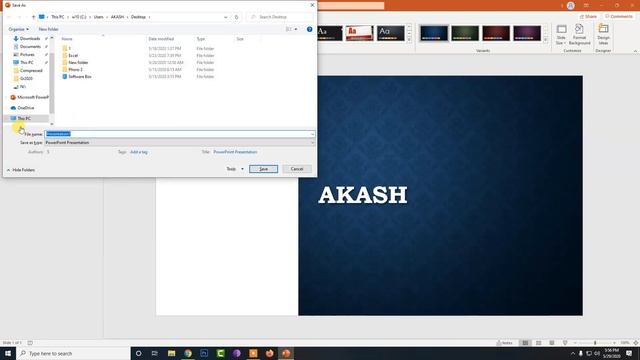Image resolution: width=640 pixels, height=360 pixels.
Task: Click taskbar Type here to search box
Action: pyautogui.click(x=73, y=353)
